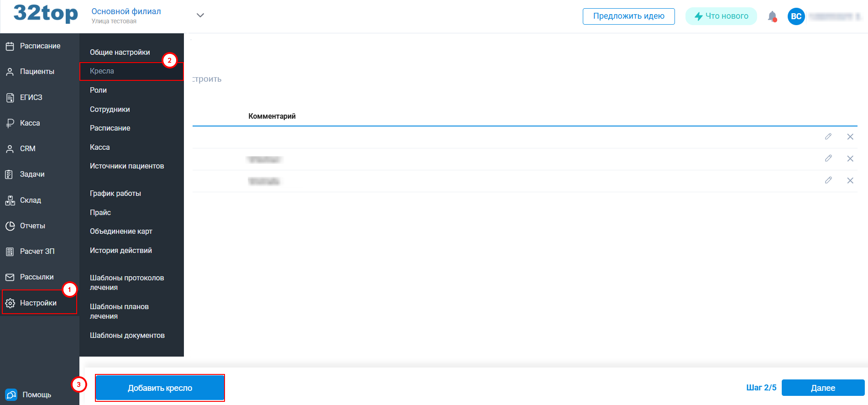The image size is (868, 405).
Task: Click the Добавить кресло button
Action: click(x=160, y=388)
